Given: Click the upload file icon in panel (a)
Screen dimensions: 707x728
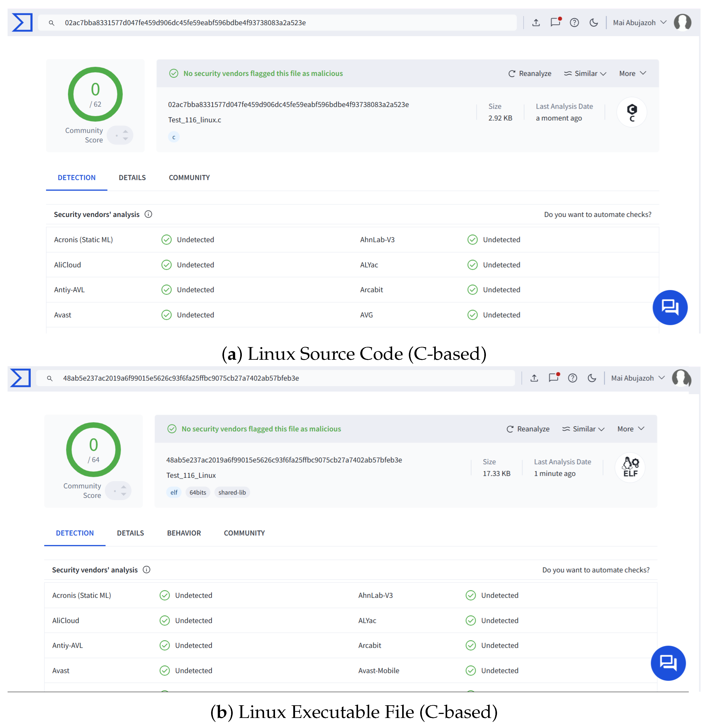Looking at the screenshot, I should pyautogui.click(x=536, y=23).
